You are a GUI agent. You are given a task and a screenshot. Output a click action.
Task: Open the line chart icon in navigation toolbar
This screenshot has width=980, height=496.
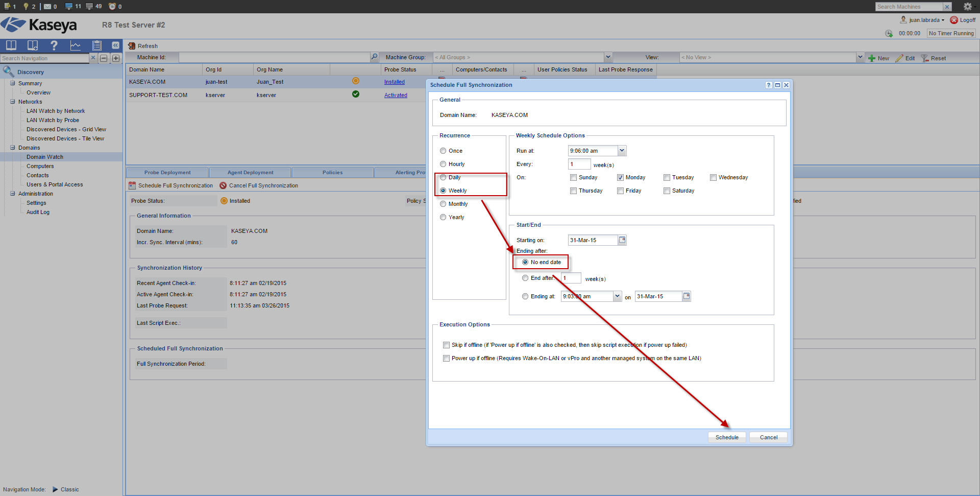(x=76, y=45)
